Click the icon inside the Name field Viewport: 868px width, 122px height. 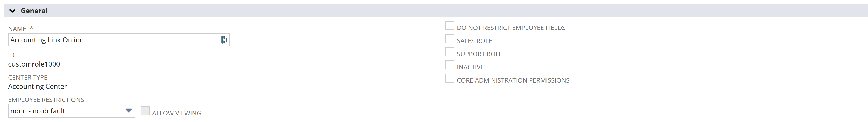[x=224, y=40]
